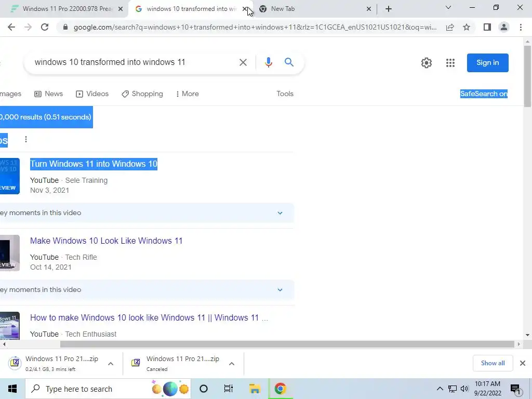Screen dimensions: 532x399
Task: Open the search Tools option
Action: point(285,94)
